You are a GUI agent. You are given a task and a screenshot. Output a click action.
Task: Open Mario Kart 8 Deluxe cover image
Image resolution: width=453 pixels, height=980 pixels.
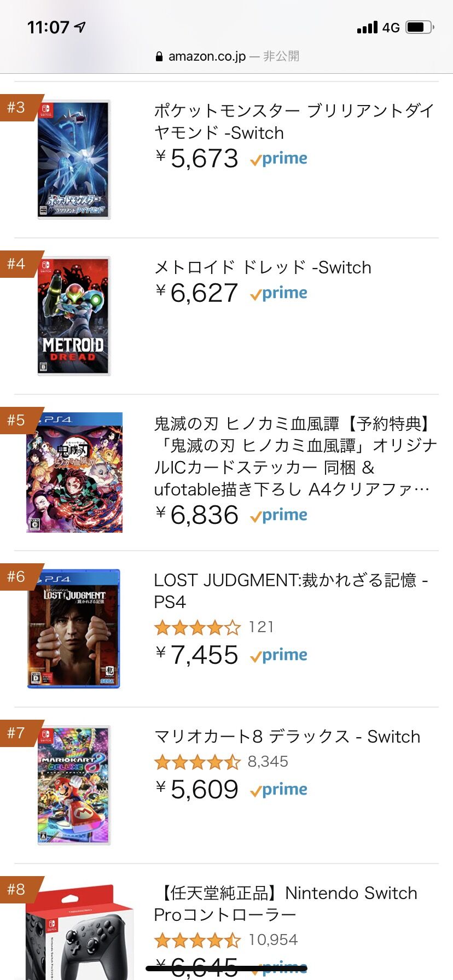(x=74, y=785)
